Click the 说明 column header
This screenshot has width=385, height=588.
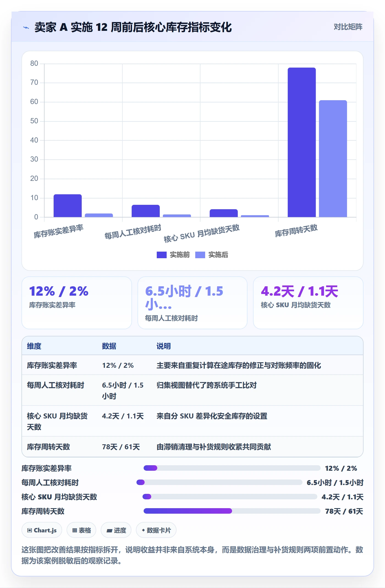coord(164,346)
